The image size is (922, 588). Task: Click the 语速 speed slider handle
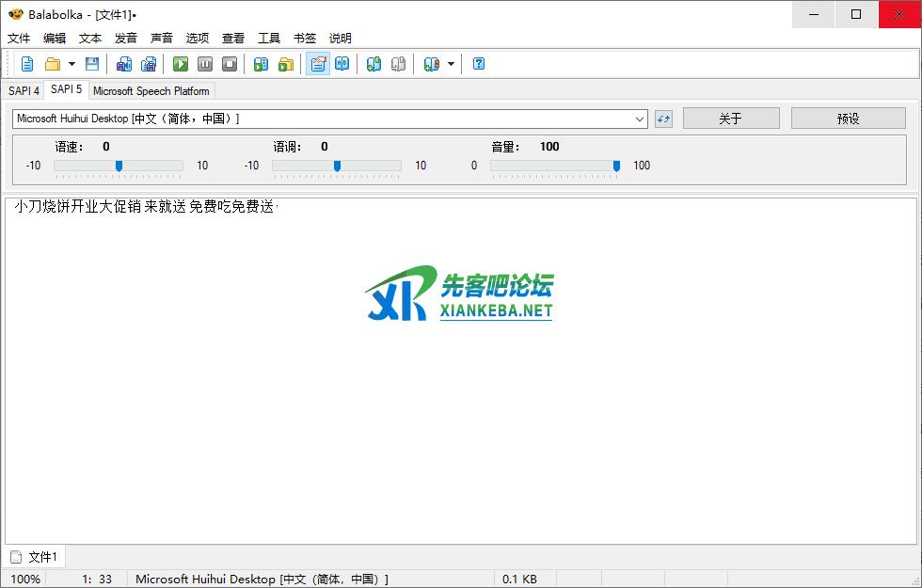[x=119, y=166]
